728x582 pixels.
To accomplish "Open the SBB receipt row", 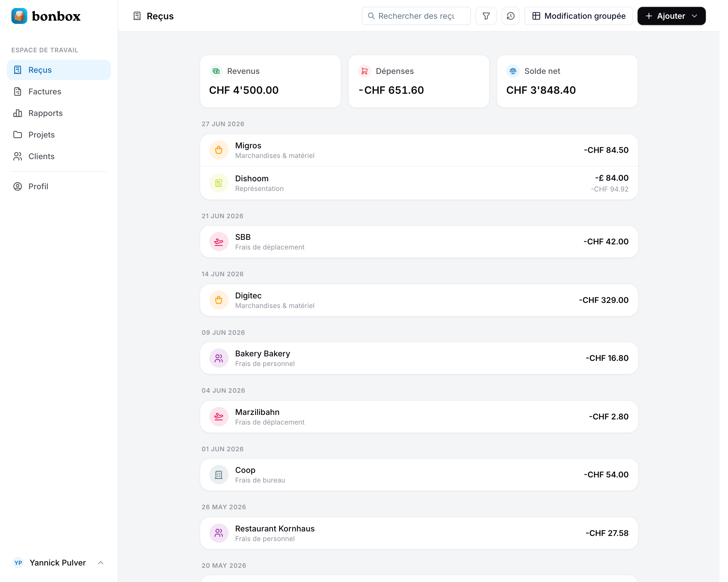I will click(419, 242).
